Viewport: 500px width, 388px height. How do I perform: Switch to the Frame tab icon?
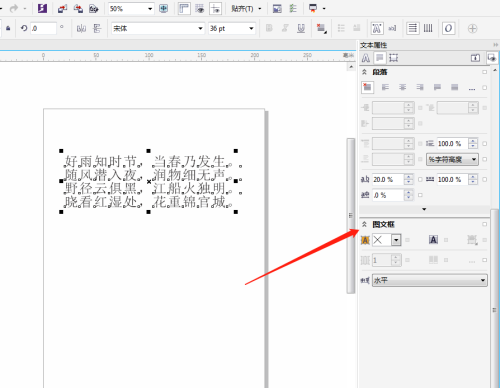pos(394,58)
